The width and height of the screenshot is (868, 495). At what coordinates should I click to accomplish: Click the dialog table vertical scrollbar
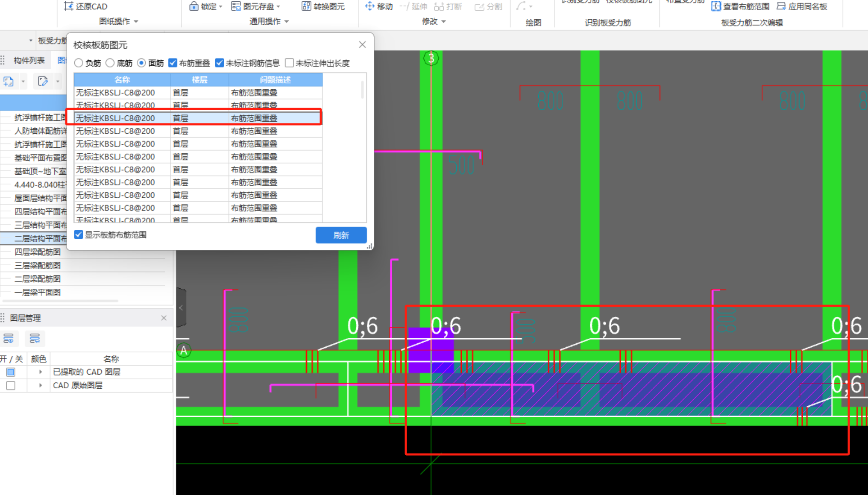[363, 90]
